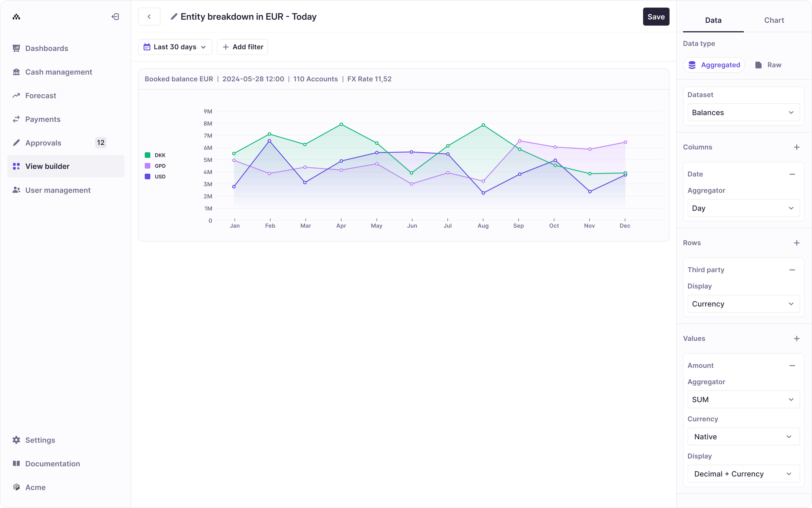
Task: Remove the Date column with minus icon
Action: [x=792, y=174]
